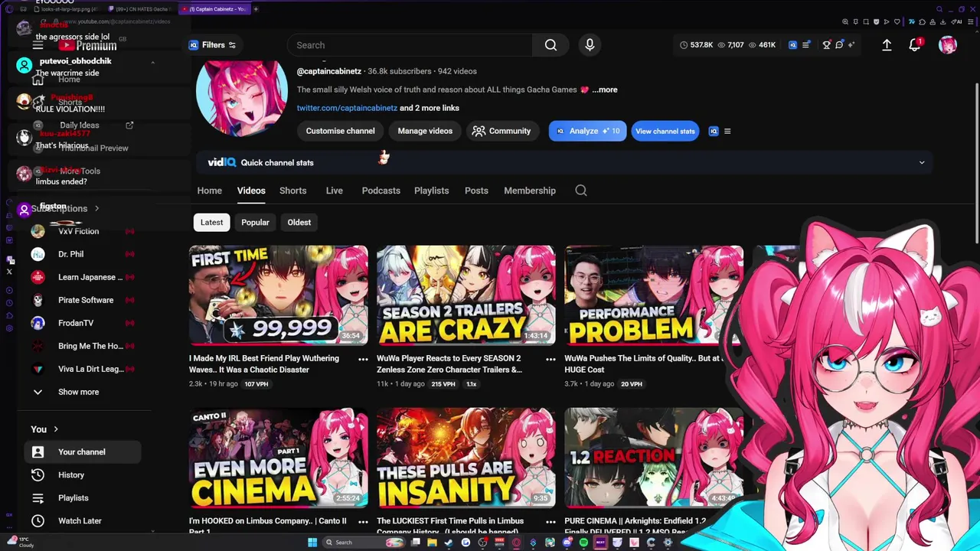
Task: Expand channel description with ...more
Action: click(605, 90)
